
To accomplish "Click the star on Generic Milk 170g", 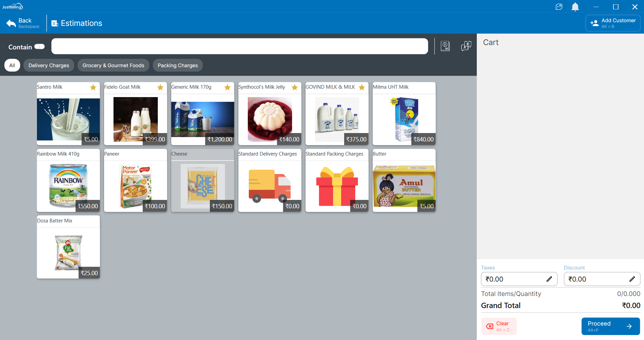I will (x=227, y=87).
